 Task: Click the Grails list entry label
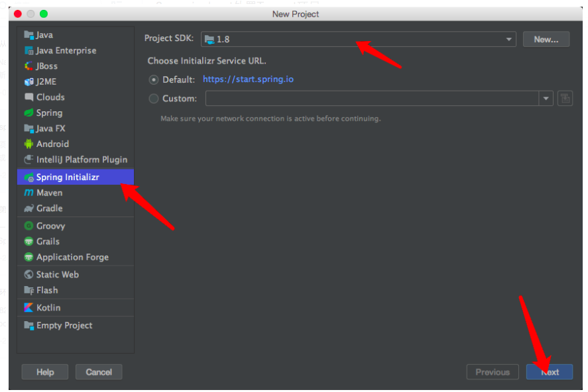tap(48, 242)
